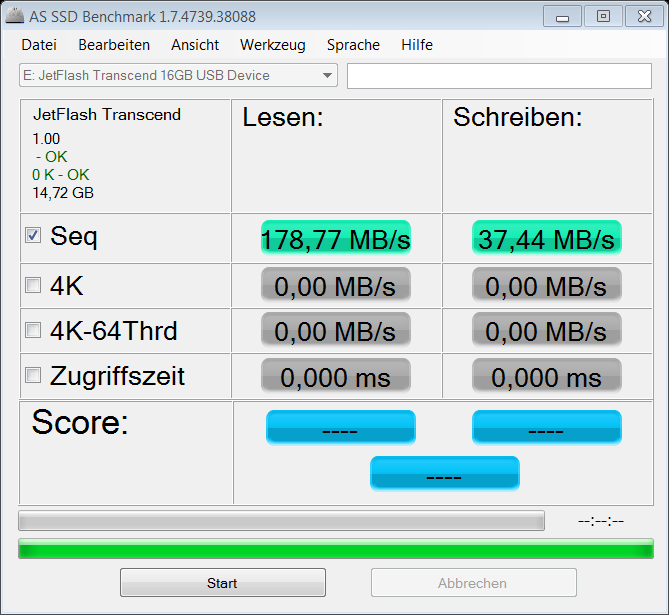Open the Sprache language menu

[353, 45]
